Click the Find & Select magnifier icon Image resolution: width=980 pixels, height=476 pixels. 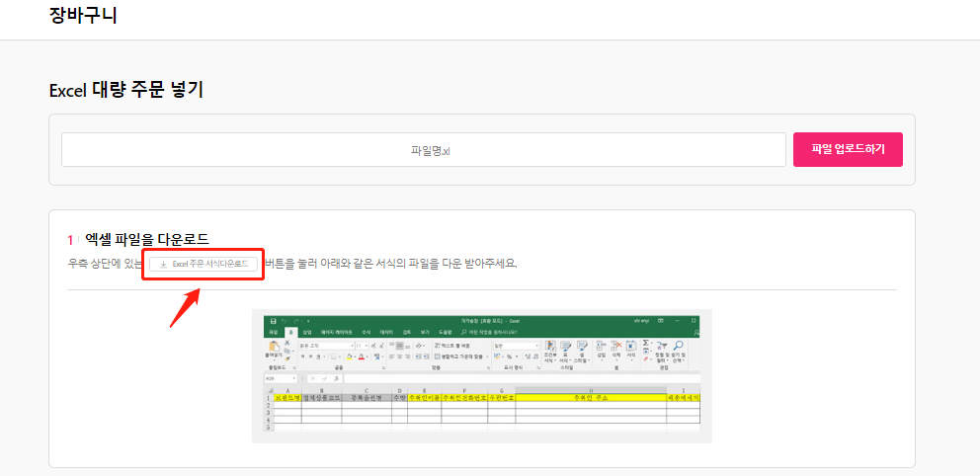(679, 347)
